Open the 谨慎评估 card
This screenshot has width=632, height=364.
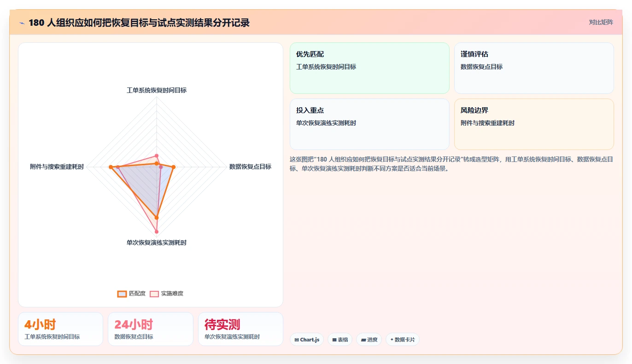tap(534, 68)
